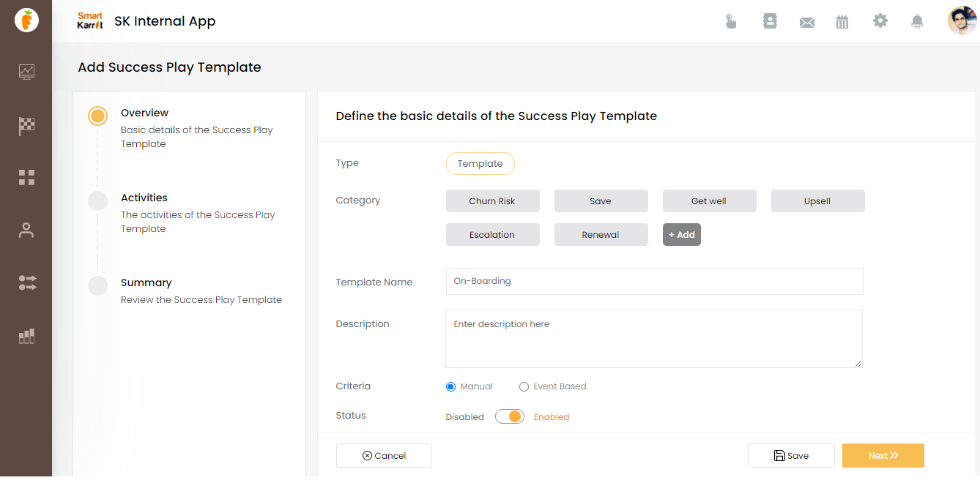Open the dashboard monitor icon in sidebar

[x=26, y=72]
